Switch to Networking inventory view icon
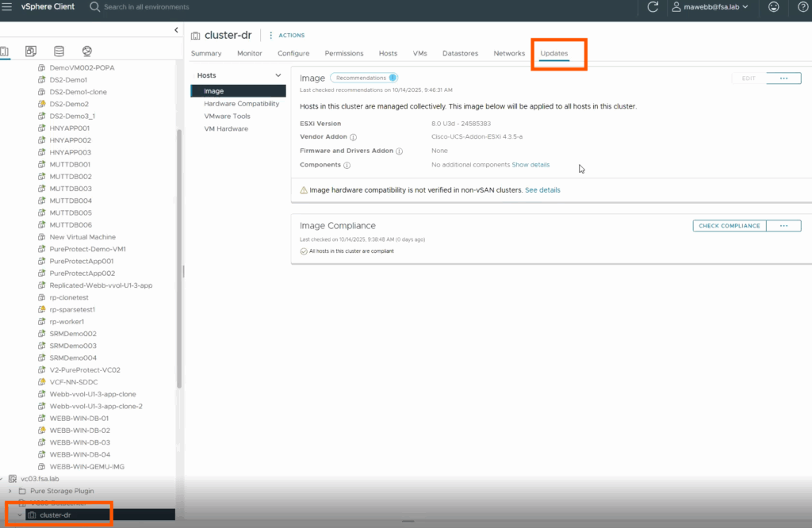Screen dimensions: 812x528 [86, 52]
